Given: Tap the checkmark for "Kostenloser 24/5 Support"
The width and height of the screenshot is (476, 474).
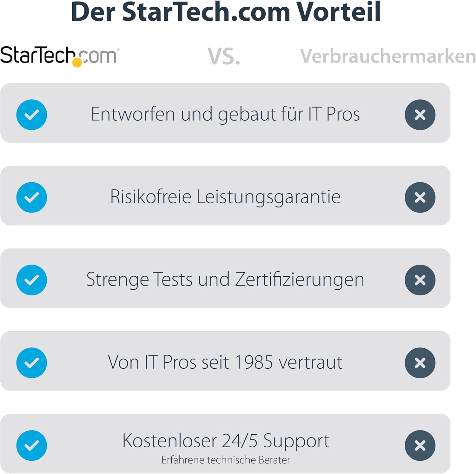Looking at the screenshot, I should 32,445.
